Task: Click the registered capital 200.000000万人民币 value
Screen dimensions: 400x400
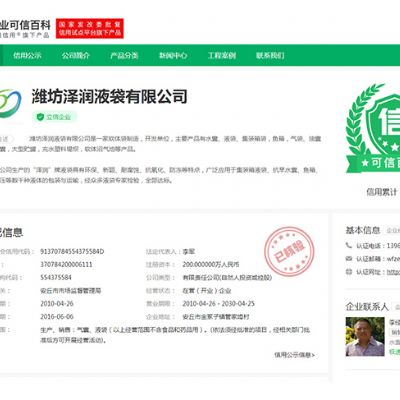Action: coord(211,264)
